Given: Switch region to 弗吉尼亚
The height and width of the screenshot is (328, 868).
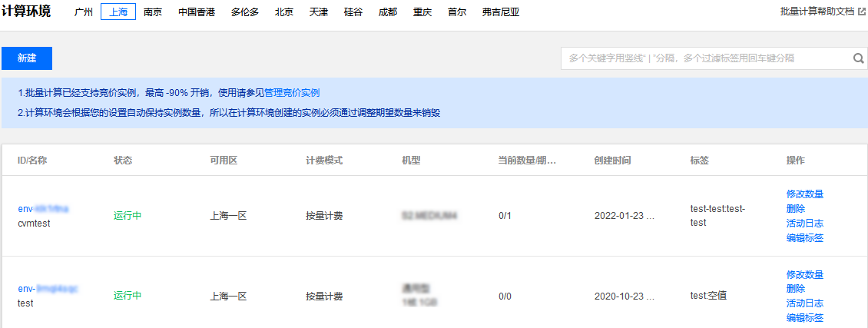Looking at the screenshot, I should point(500,12).
